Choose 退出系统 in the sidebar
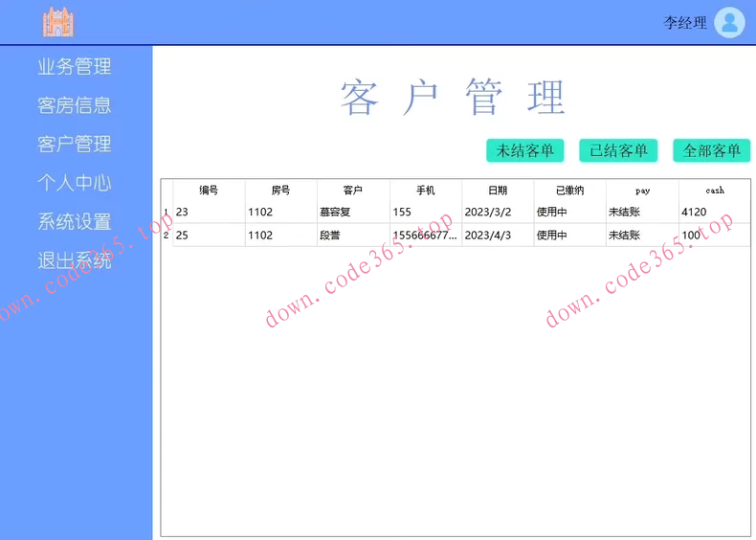The image size is (756, 540). (x=75, y=260)
